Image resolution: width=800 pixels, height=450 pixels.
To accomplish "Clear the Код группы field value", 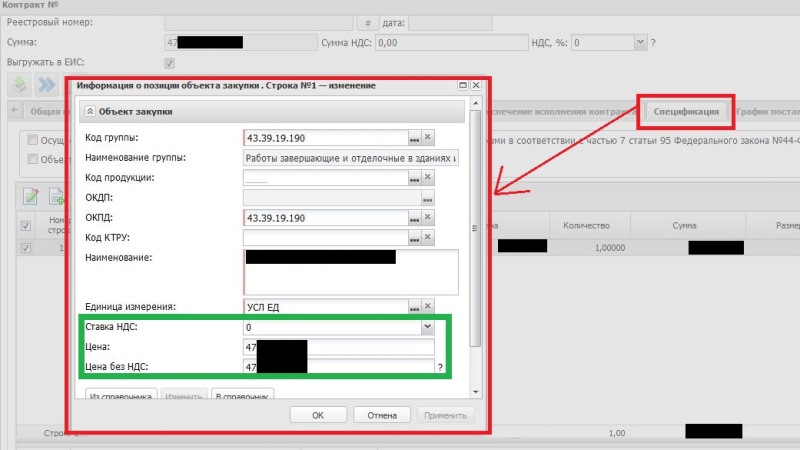I will [x=428, y=138].
